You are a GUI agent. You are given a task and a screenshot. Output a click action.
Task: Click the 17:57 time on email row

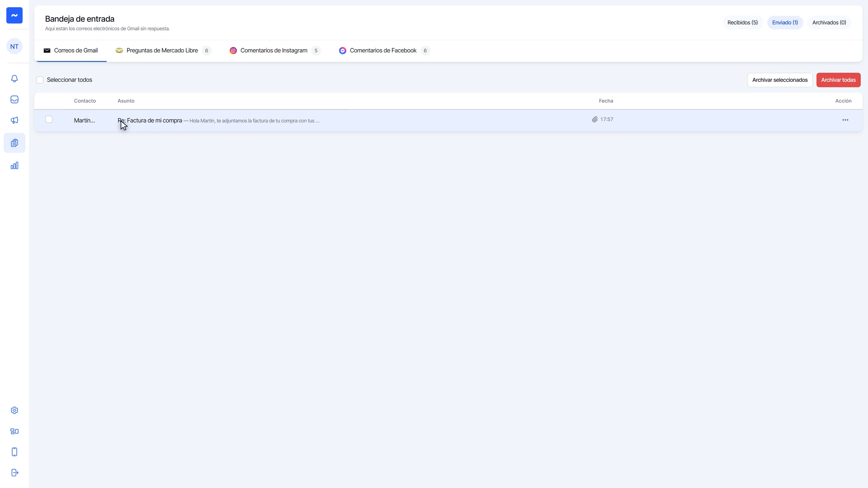point(607,119)
